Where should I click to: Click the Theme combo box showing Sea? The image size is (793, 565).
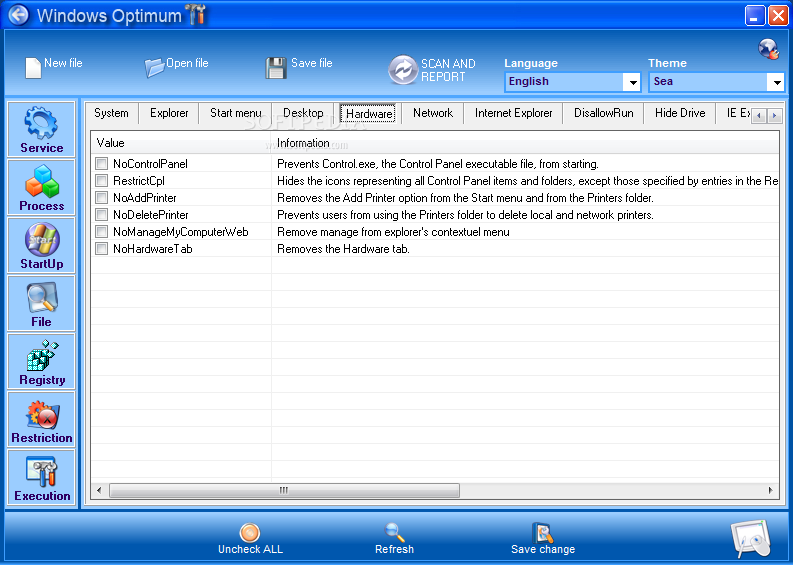pos(716,82)
